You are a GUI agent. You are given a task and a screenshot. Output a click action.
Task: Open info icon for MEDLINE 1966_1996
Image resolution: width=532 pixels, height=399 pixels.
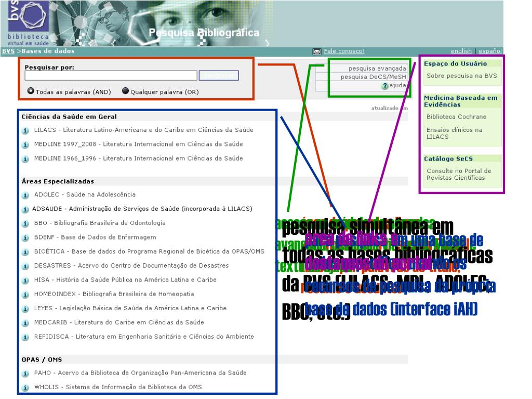point(25,159)
